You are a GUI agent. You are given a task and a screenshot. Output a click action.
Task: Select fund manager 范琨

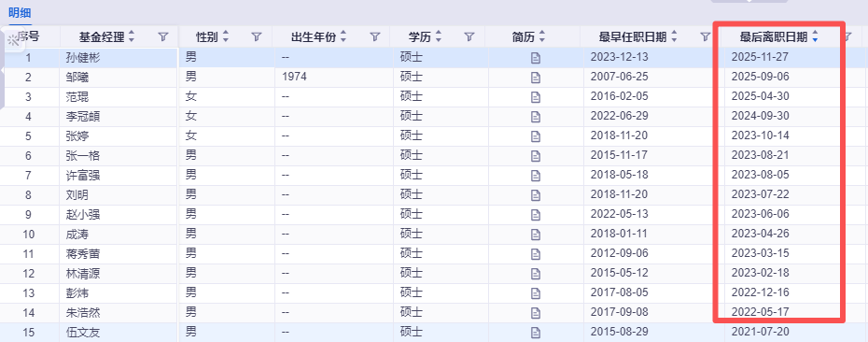77,97
